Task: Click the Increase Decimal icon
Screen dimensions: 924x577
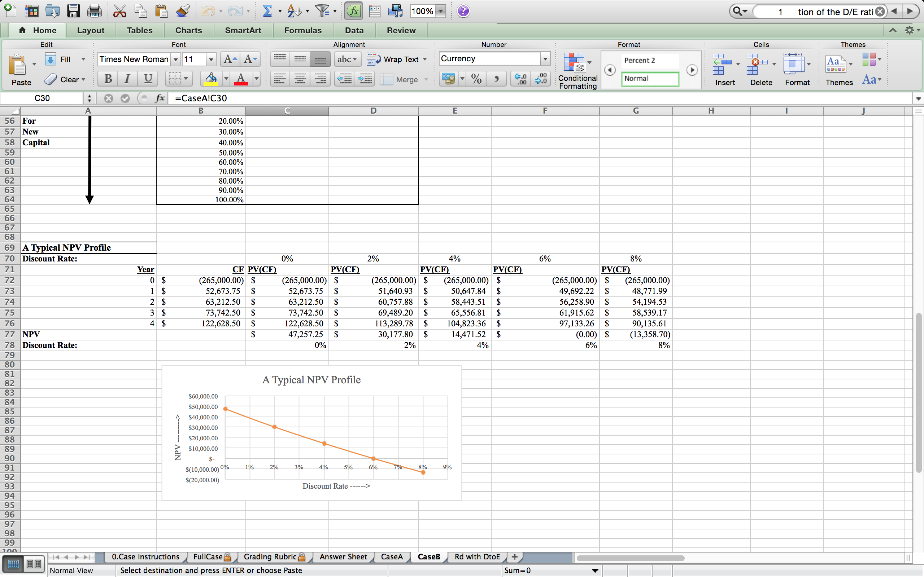Action: click(520, 79)
